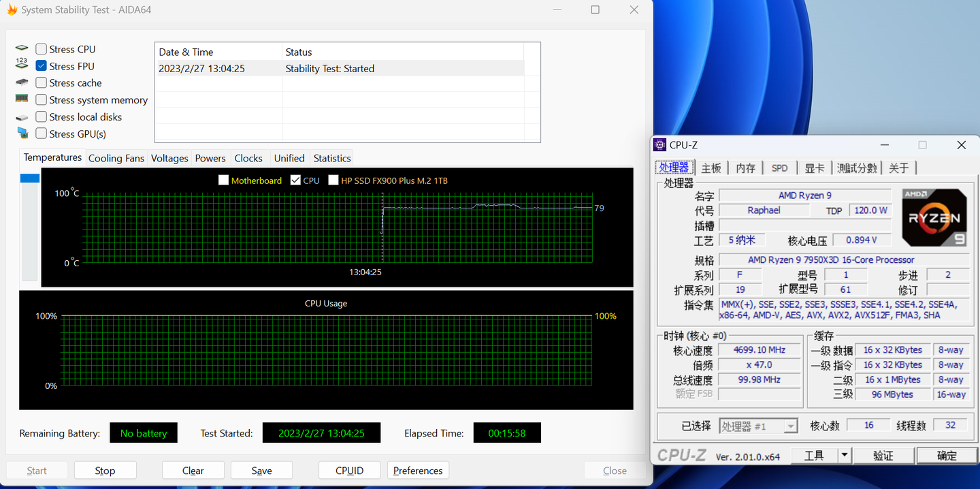Click the chip icon beside Stress cache
Viewport: 980px width, 489px height.
[21, 82]
